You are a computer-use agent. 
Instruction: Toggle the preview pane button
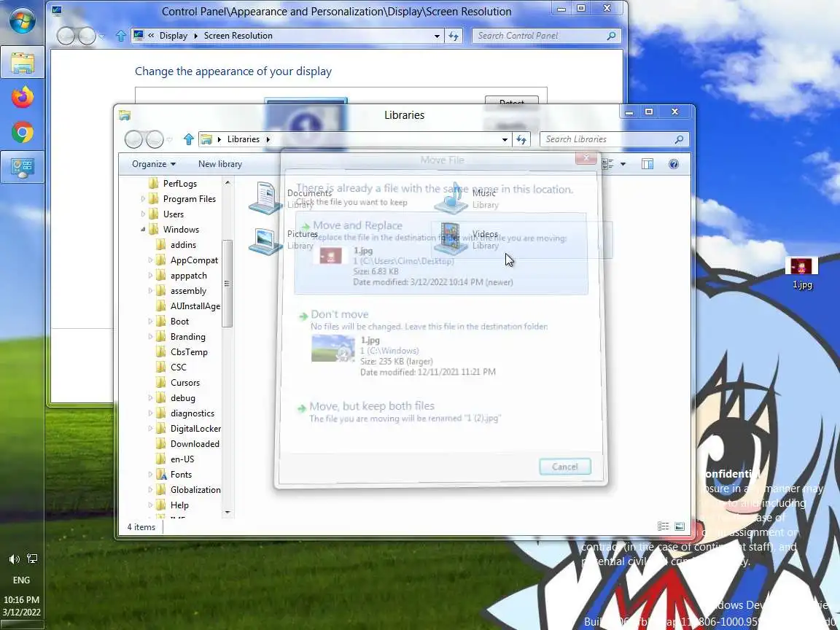[x=647, y=164]
